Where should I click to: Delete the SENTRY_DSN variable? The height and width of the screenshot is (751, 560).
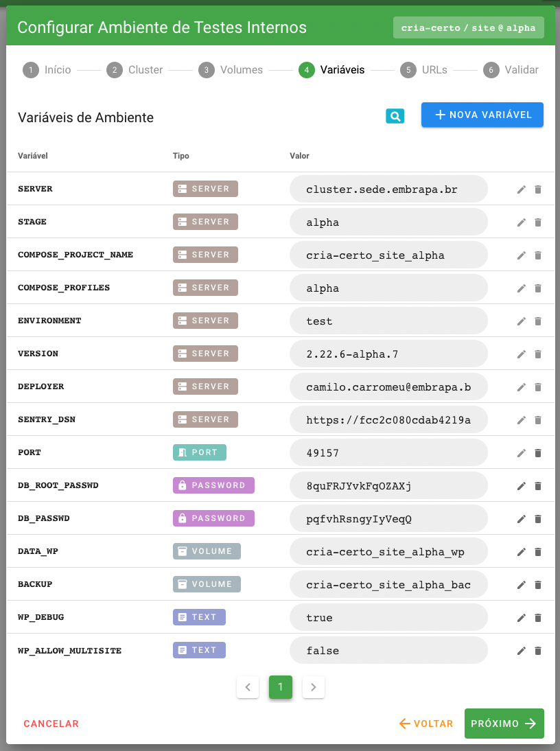pos(538,420)
